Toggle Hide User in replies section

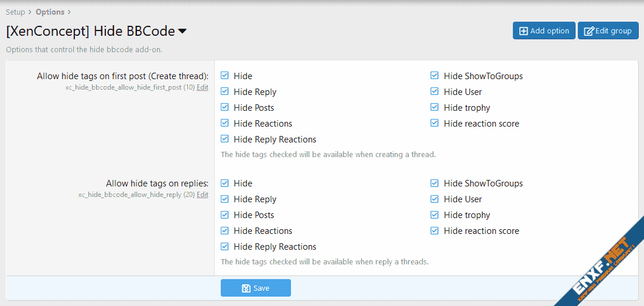point(434,199)
